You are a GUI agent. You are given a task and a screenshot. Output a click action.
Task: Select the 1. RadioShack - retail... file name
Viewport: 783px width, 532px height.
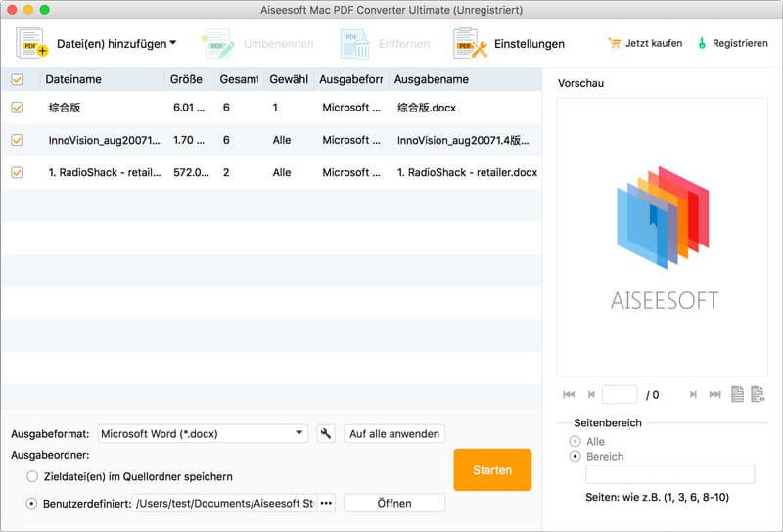point(105,173)
